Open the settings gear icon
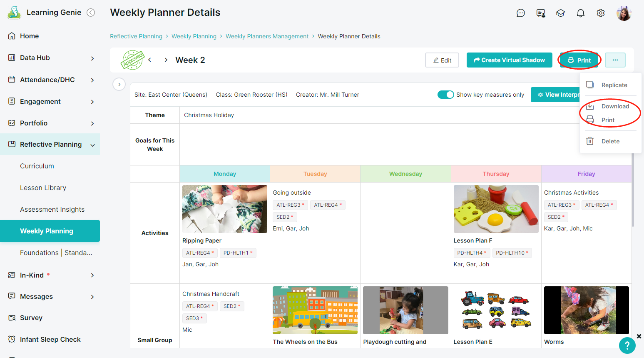This screenshot has height=358, width=644. [600, 13]
